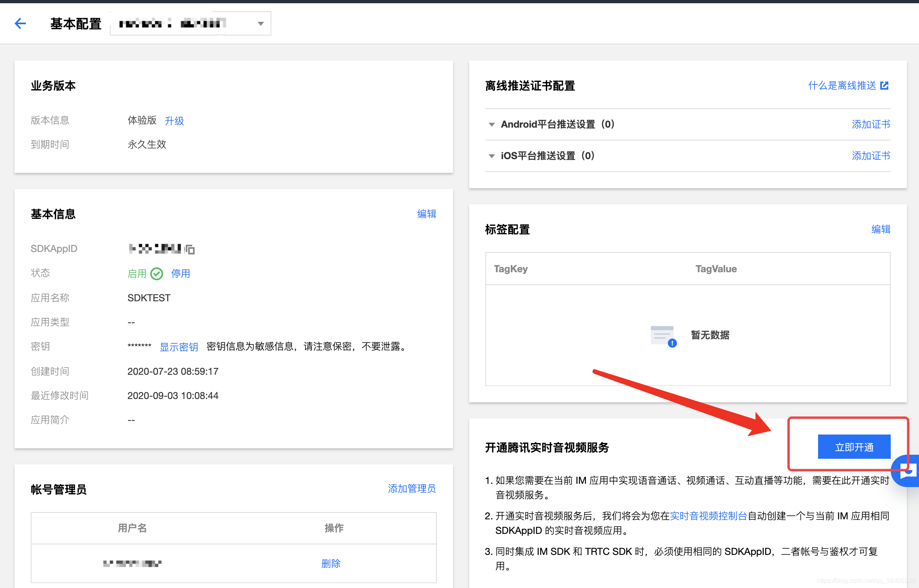This screenshot has height=588, width=919.
Task: Click 编辑 in the 基本信息 panel
Action: [426, 214]
